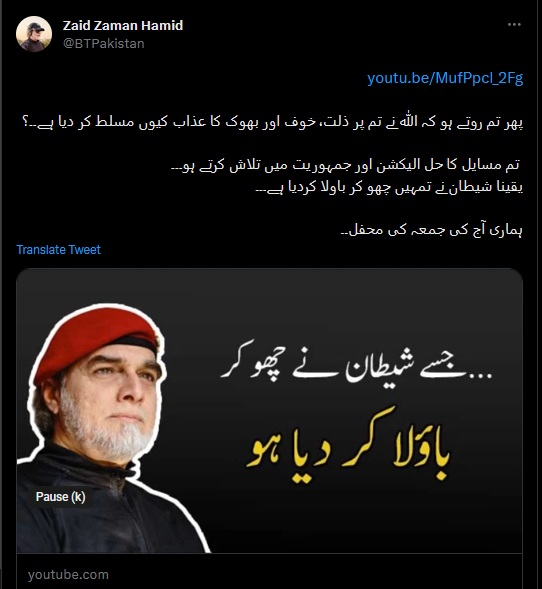Click the first Urdu line ending with question mark
Viewport: 542px width, 589px height.
(x=273, y=122)
